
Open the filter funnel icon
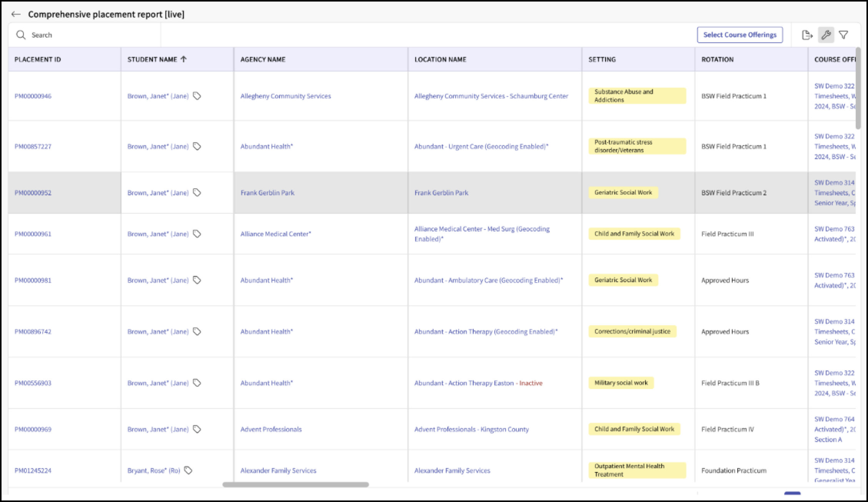point(843,35)
